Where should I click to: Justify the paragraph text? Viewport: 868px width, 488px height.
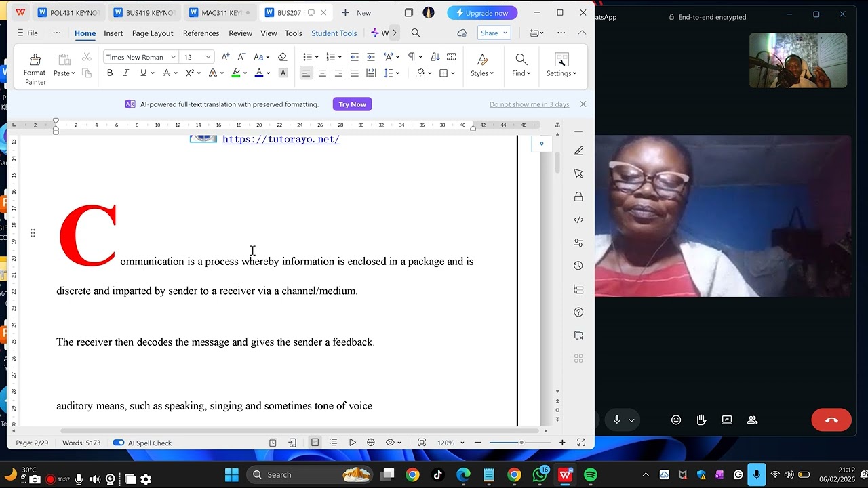click(355, 73)
